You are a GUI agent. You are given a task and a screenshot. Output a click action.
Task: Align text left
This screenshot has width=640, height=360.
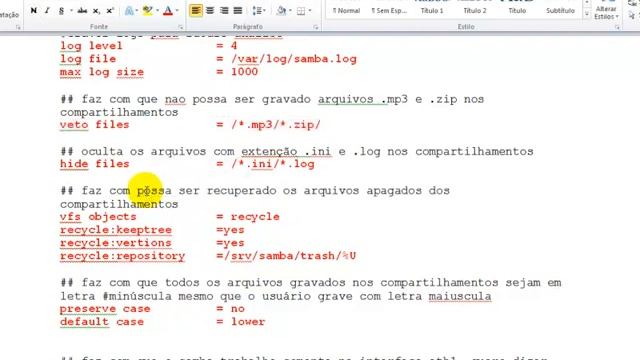click(196, 11)
